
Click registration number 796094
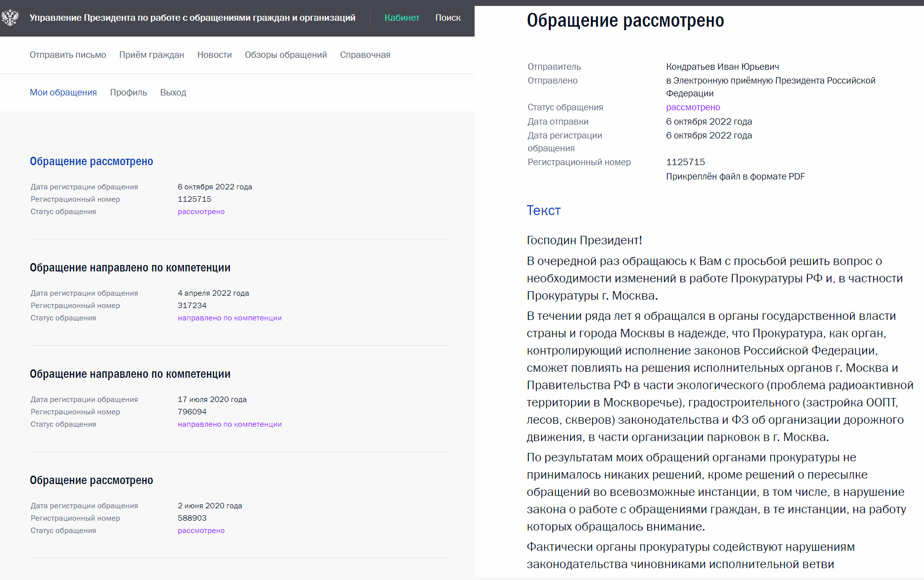pyautogui.click(x=192, y=412)
